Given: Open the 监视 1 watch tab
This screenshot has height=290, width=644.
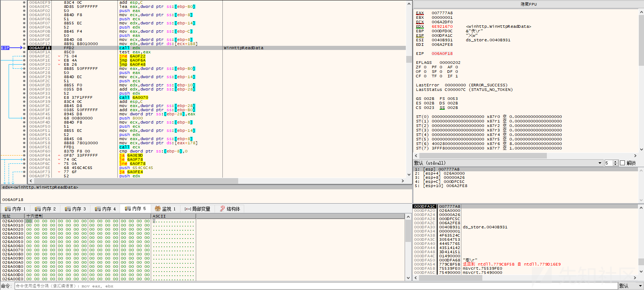Looking at the screenshot, I should (165, 209).
